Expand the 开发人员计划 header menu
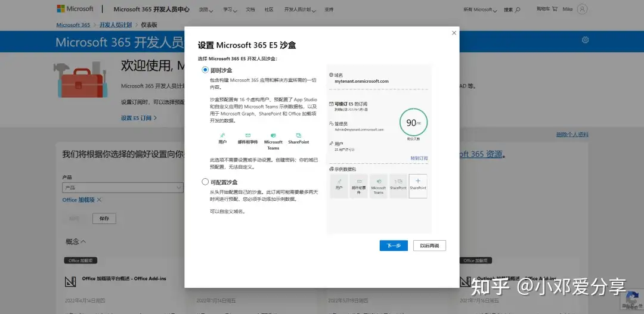Screen dimensions: 644x314 tap(300, 10)
